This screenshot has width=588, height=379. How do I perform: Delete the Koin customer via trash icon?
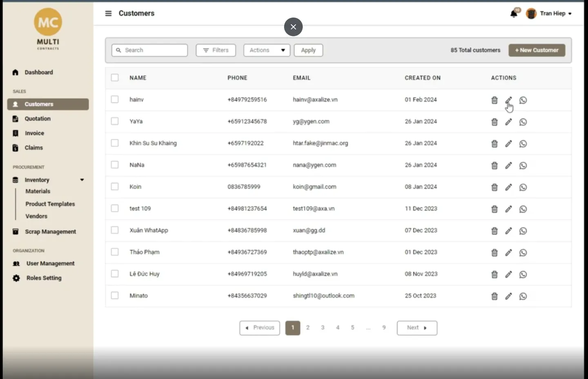(x=494, y=187)
